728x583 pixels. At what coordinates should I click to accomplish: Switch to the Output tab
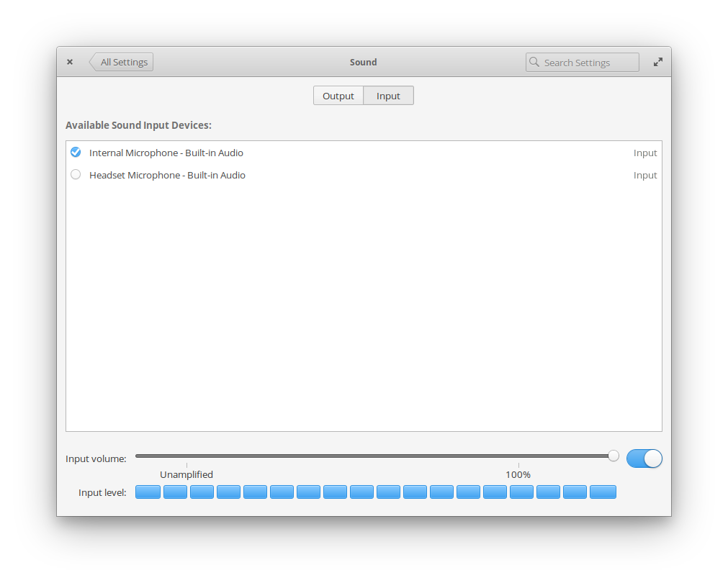tap(338, 96)
